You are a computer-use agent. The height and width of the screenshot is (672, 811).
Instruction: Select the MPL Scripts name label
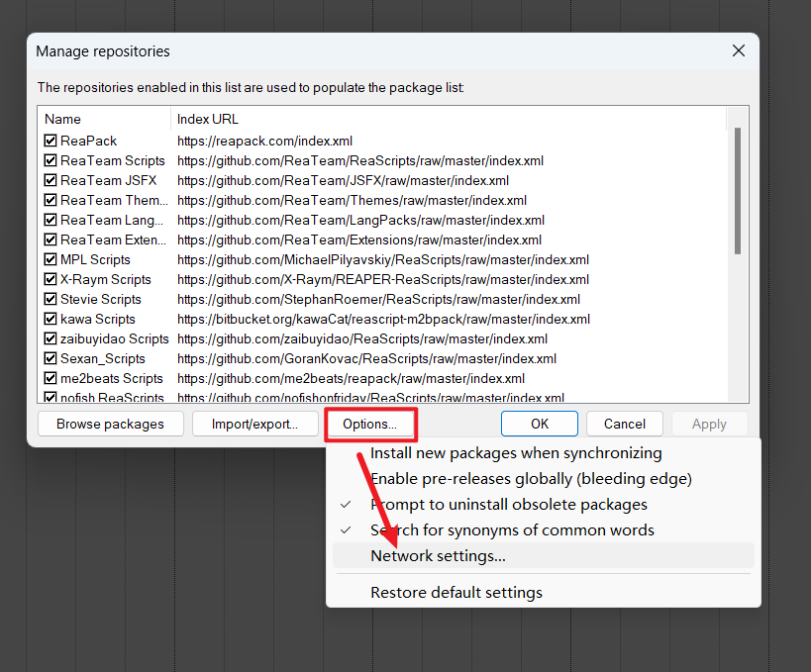click(95, 259)
